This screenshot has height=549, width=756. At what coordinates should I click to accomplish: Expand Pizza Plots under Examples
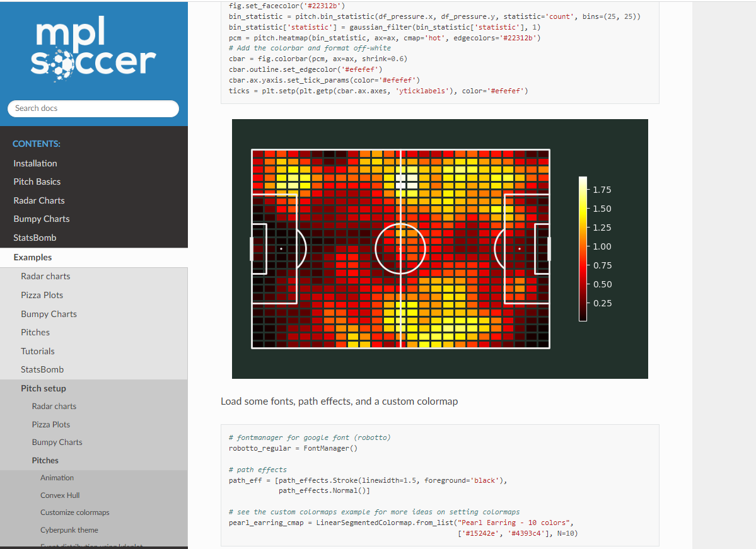pos(42,295)
